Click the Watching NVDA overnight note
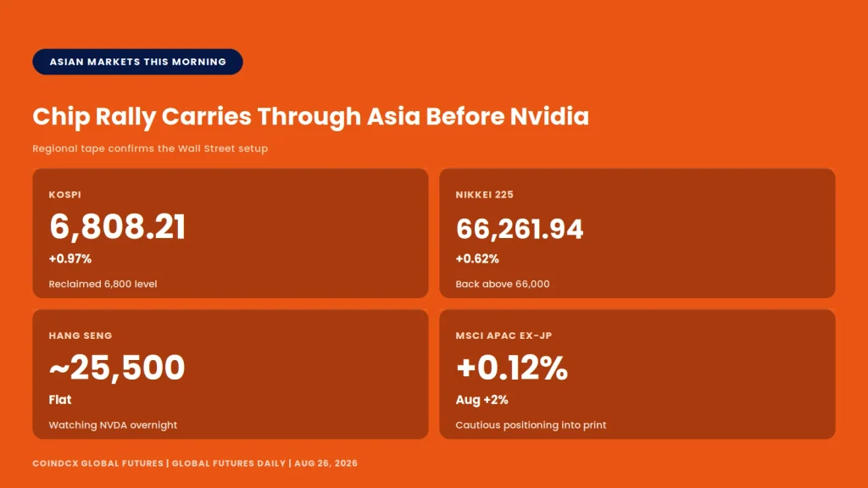Image resolution: width=868 pixels, height=488 pixels. click(113, 425)
